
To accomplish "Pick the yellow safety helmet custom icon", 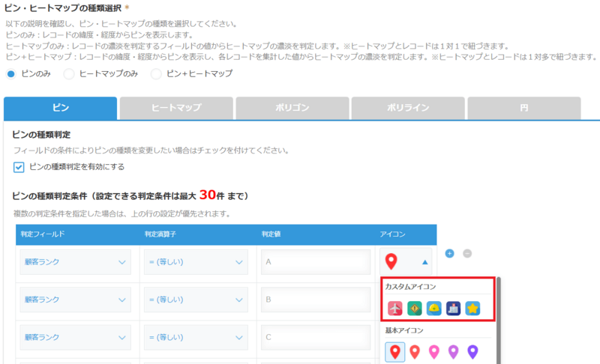I will pos(434,308).
